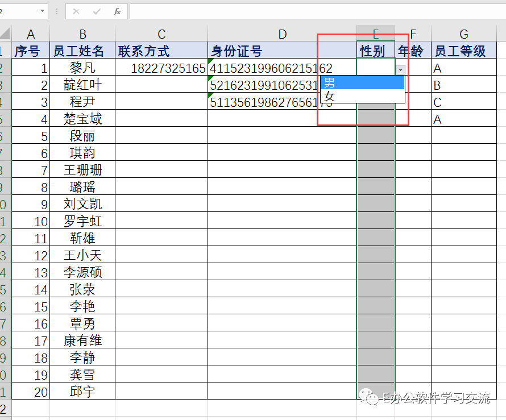Choose 女 in the dropdown list
The image size is (506, 420).
pyautogui.click(x=362, y=96)
